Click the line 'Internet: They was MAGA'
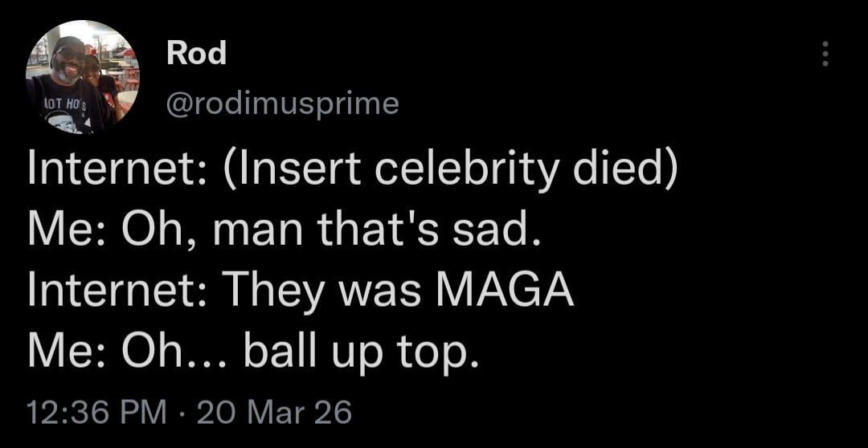868x448 pixels. pos(301,291)
